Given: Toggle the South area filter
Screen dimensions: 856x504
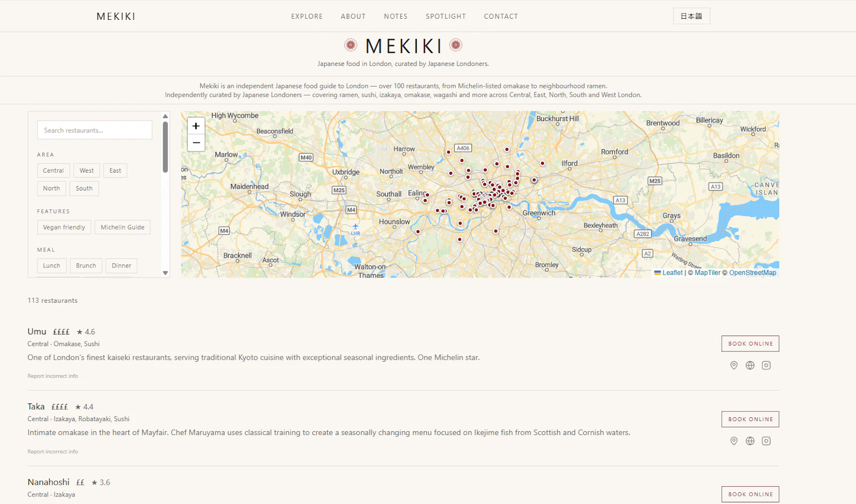Looking at the screenshot, I should click(84, 188).
